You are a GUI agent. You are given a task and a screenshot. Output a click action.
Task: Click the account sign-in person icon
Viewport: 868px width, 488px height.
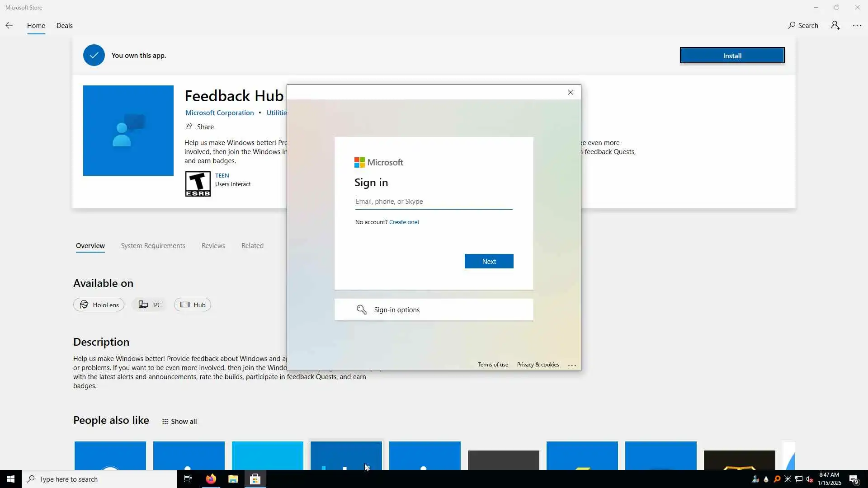[x=835, y=25]
